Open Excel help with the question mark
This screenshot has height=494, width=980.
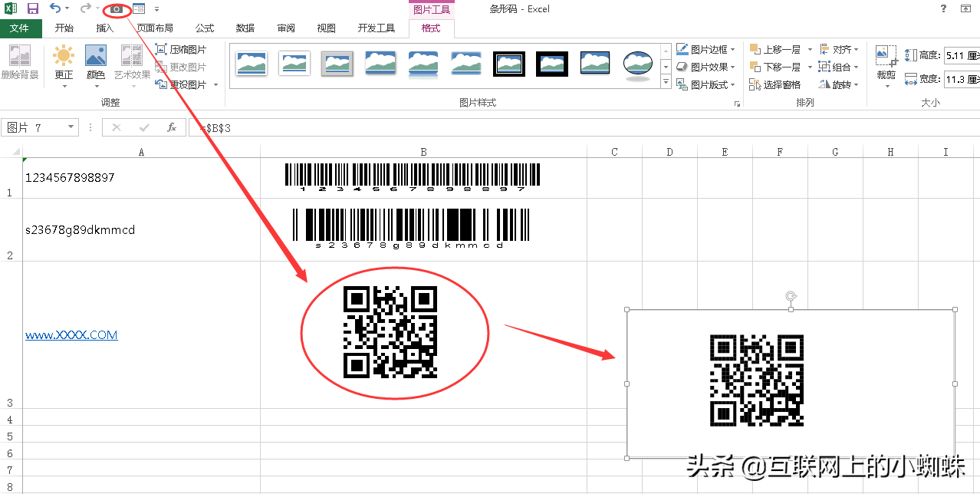943,8
